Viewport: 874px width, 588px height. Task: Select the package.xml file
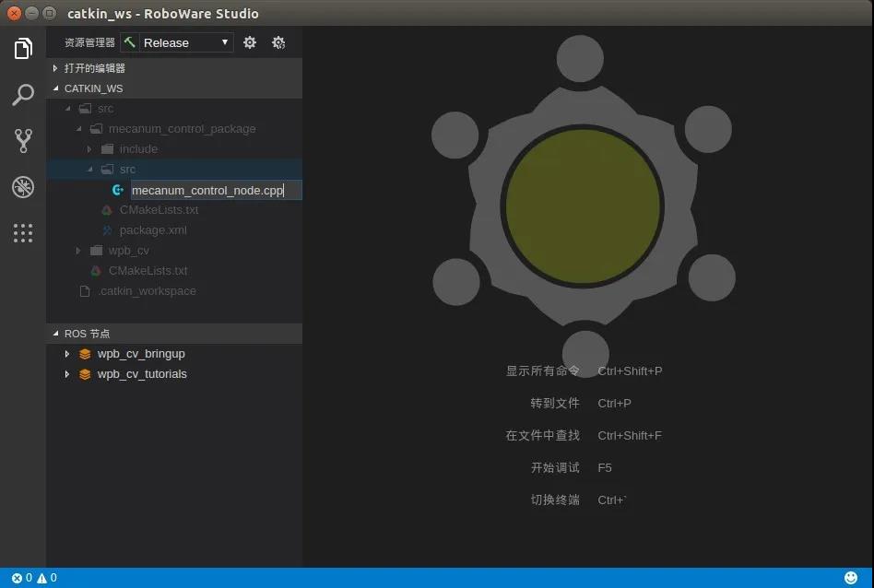[153, 230]
